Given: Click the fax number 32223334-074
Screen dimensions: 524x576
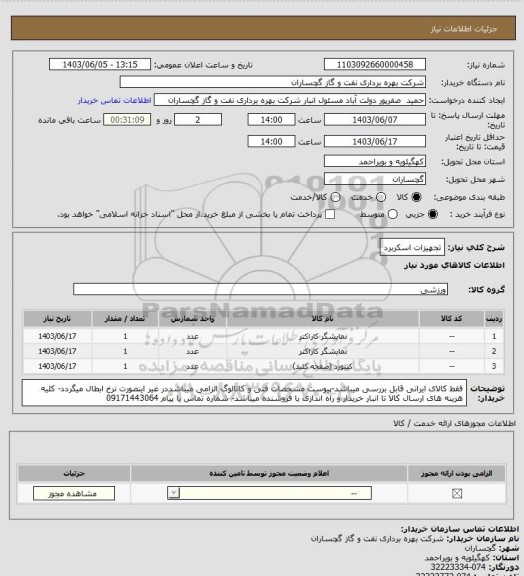Looking at the screenshot, I should (458, 567).
